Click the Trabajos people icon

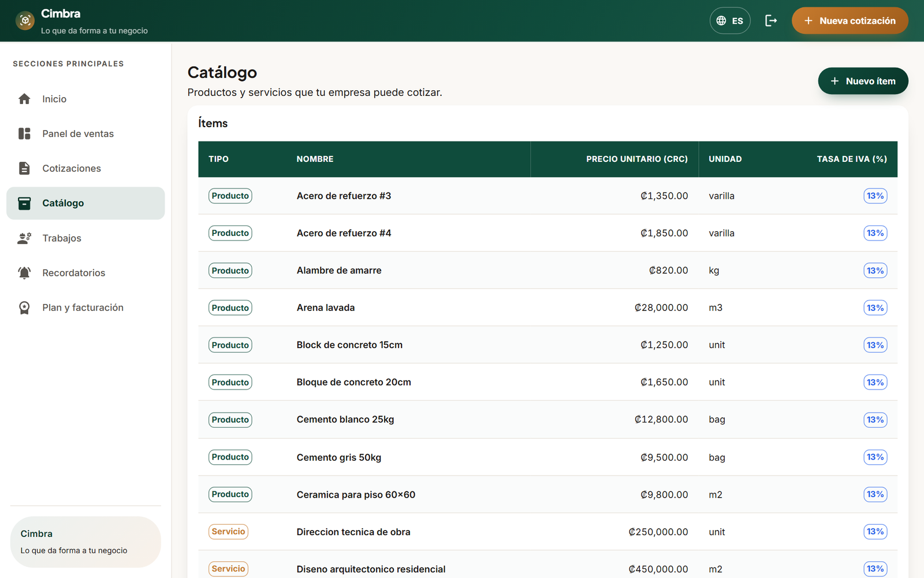[x=24, y=238]
